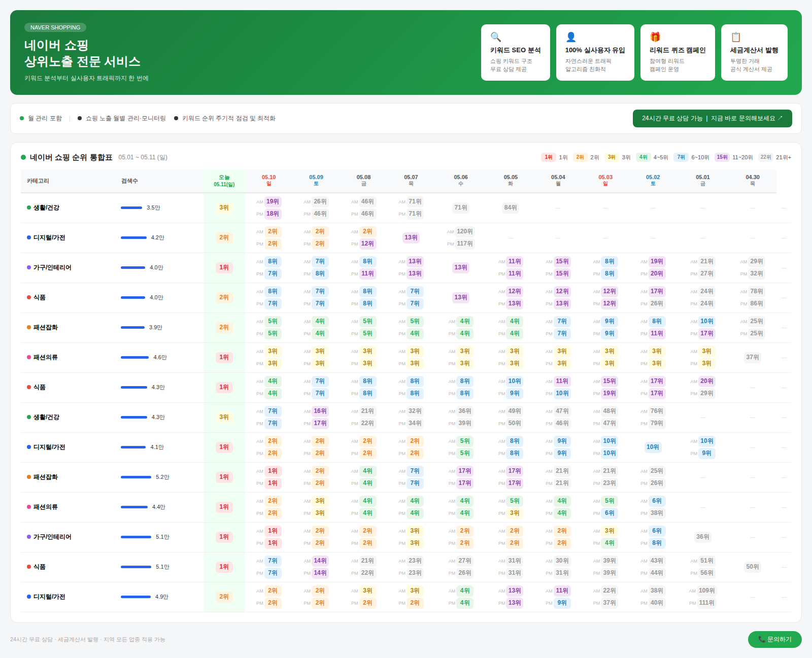Click the 4위 green legend badge

pos(643,157)
